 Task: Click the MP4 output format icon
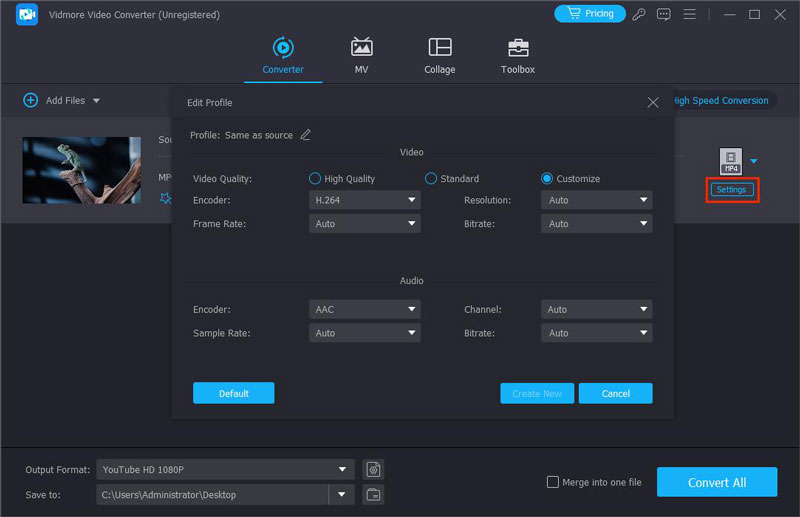[x=730, y=160]
